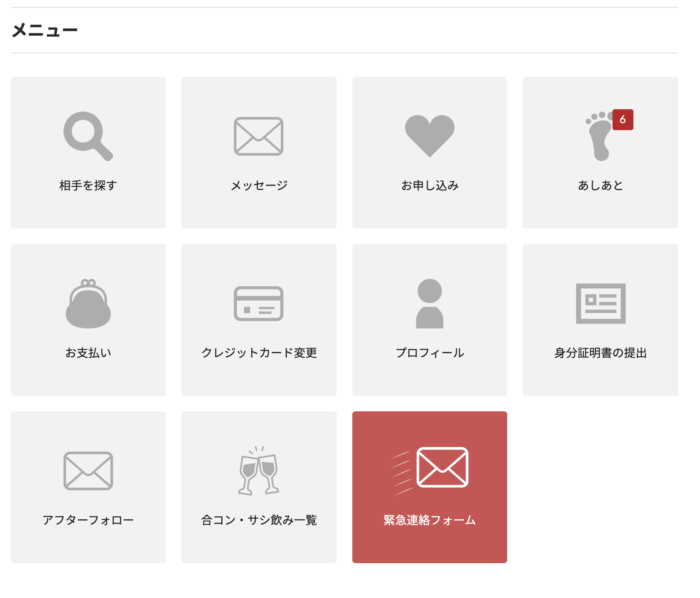
Task: Click the footprint あしあと icon
Action: point(600,136)
